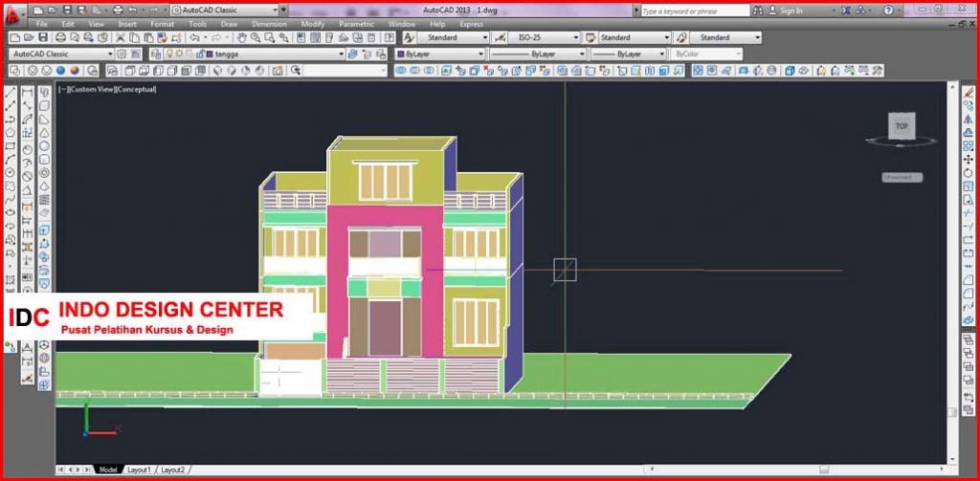Open the workspace dropdown in title bar
980x481 pixels.
(224, 11)
